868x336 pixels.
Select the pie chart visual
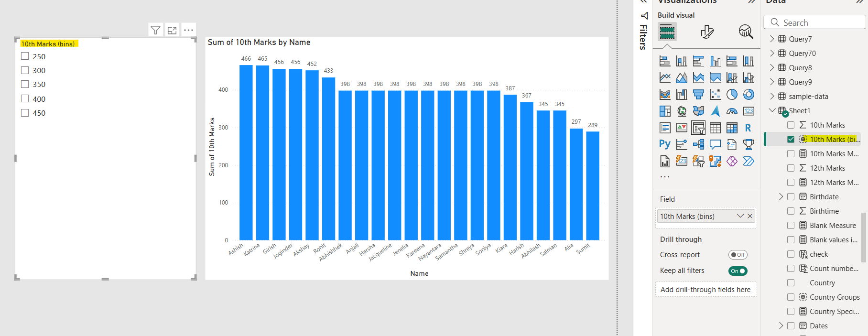(x=732, y=95)
